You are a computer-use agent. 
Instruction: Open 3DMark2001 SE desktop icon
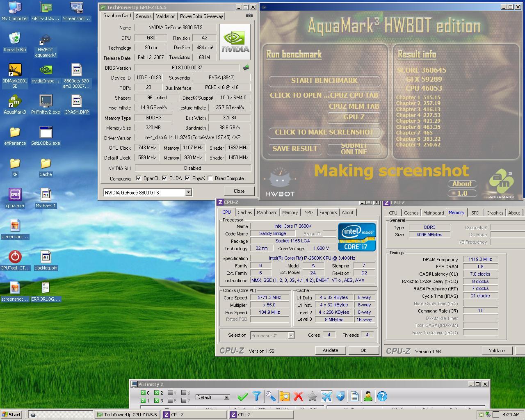15,76
